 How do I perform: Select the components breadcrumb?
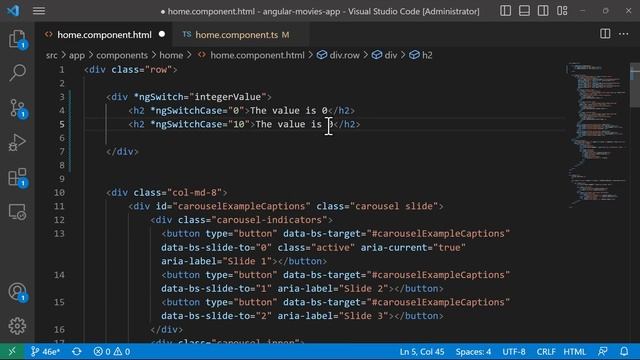[122, 55]
